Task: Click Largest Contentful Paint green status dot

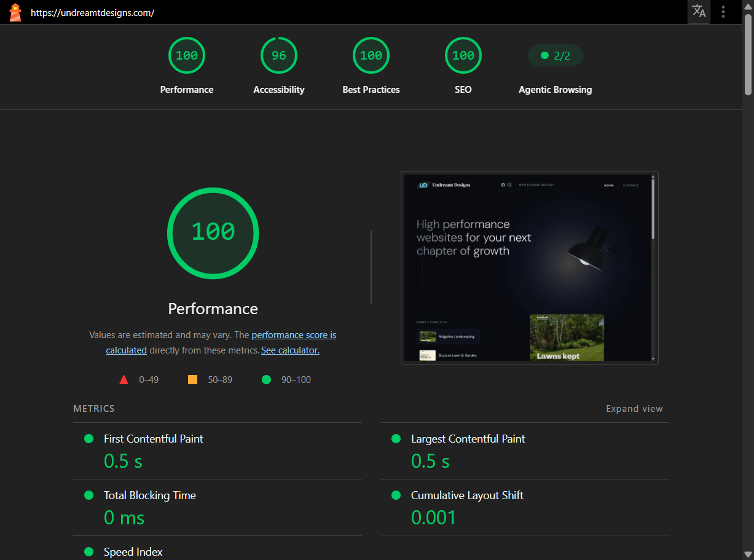Action: click(396, 439)
